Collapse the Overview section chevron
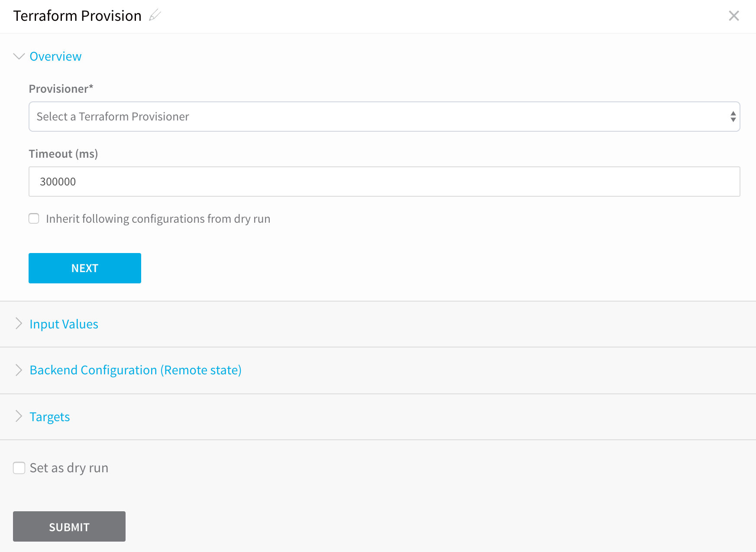The height and width of the screenshot is (552, 756). pyautogui.click(x=19, y=56)
